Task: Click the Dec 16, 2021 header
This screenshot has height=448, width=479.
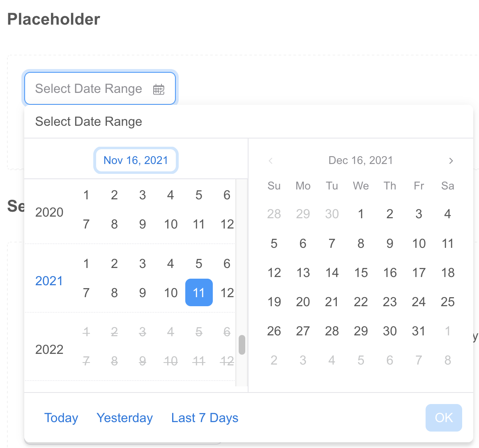Action: pos(361,160)
